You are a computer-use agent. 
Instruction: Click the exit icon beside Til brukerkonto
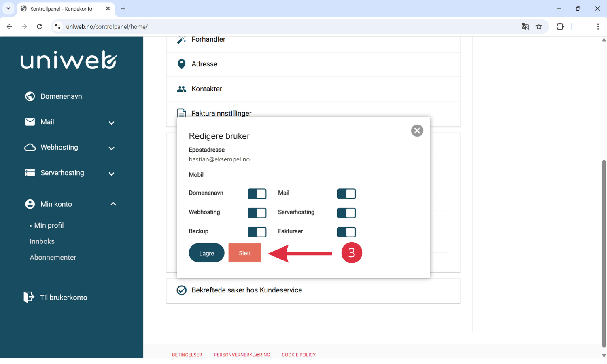[29, 297]
